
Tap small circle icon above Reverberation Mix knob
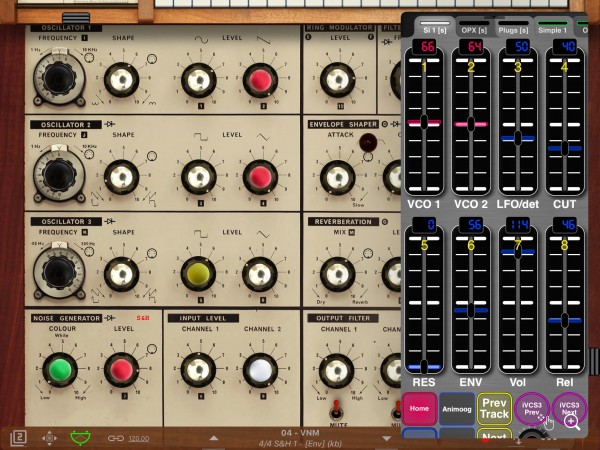click(x=368, y=253)
